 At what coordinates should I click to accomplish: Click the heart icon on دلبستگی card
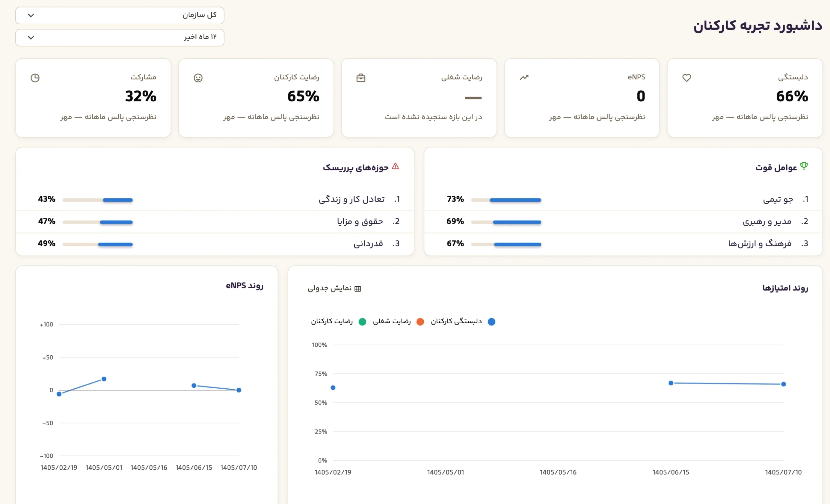click(686, 78)
